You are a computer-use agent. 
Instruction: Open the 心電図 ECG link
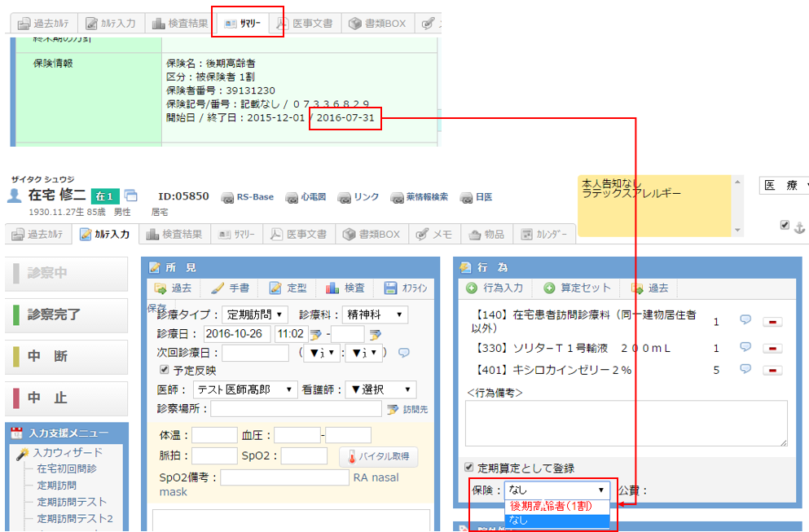306,197
